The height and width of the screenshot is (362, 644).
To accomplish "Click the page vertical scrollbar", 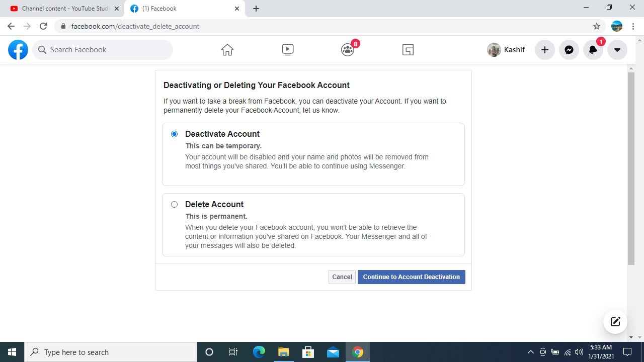I will click(x=631, y=168).
